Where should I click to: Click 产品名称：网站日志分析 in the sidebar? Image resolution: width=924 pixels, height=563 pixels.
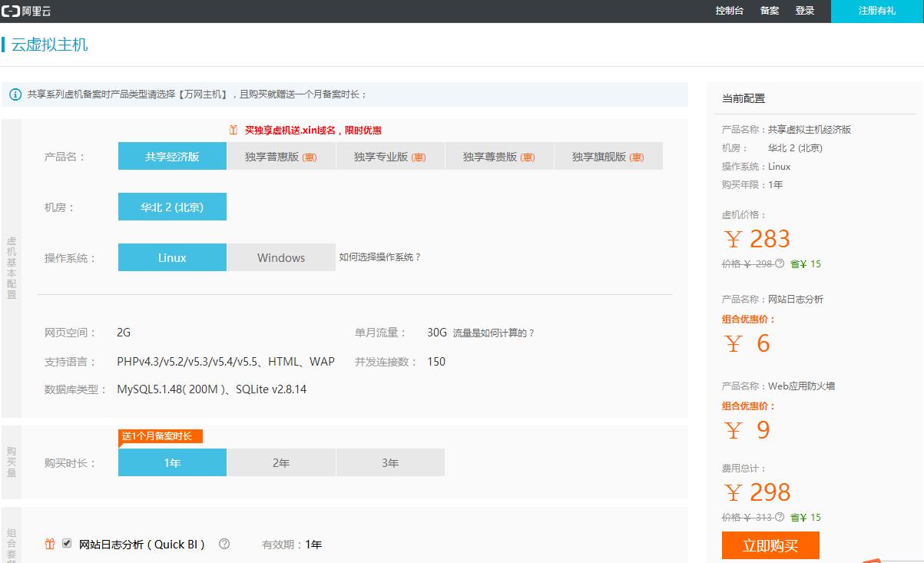(773, 299)
